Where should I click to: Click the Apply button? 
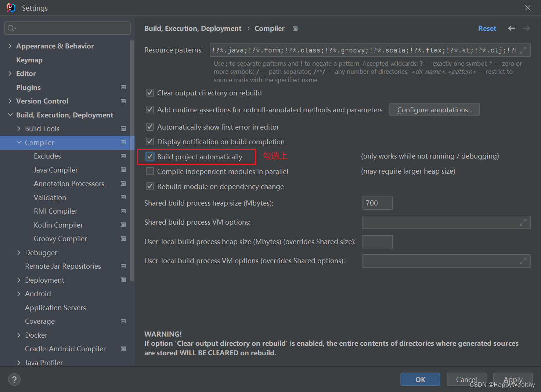tap(513, 380)
